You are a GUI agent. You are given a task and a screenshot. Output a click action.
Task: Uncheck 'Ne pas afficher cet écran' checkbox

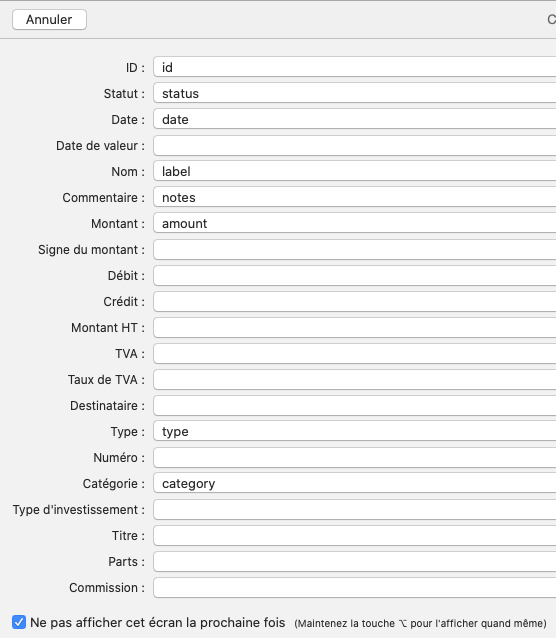pos(19,622)
